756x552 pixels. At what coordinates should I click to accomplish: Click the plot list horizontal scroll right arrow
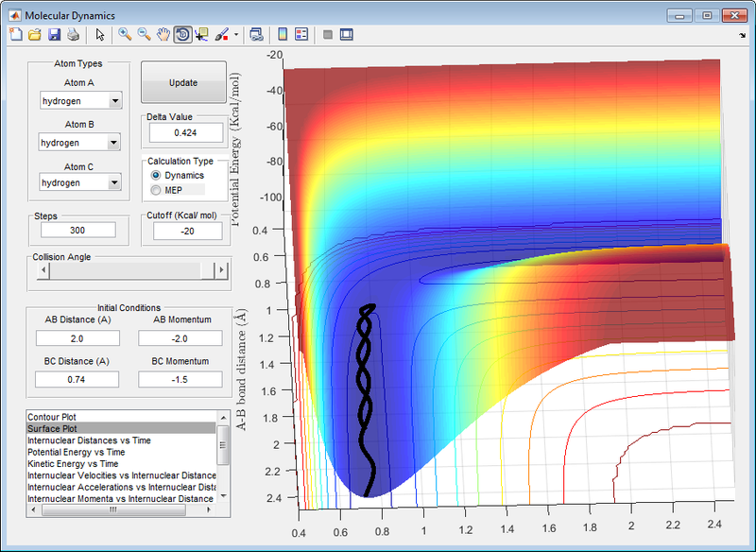tap(209, 509)
